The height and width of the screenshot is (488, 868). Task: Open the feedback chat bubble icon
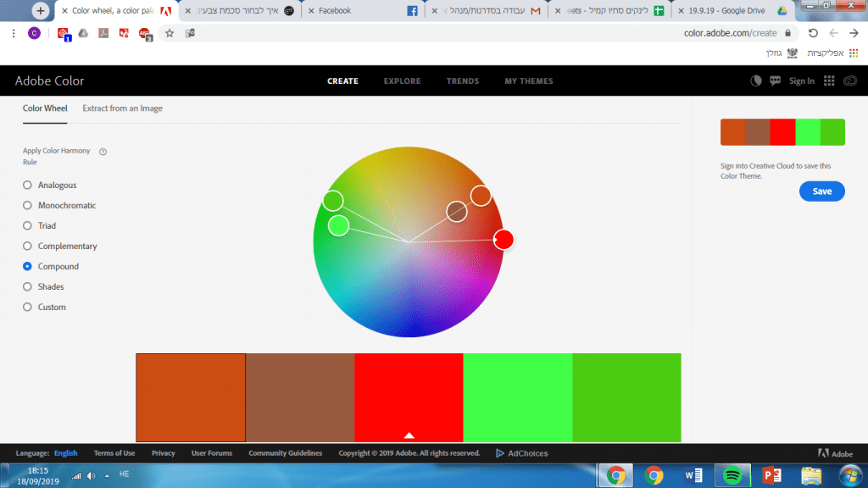pos(775,80)
